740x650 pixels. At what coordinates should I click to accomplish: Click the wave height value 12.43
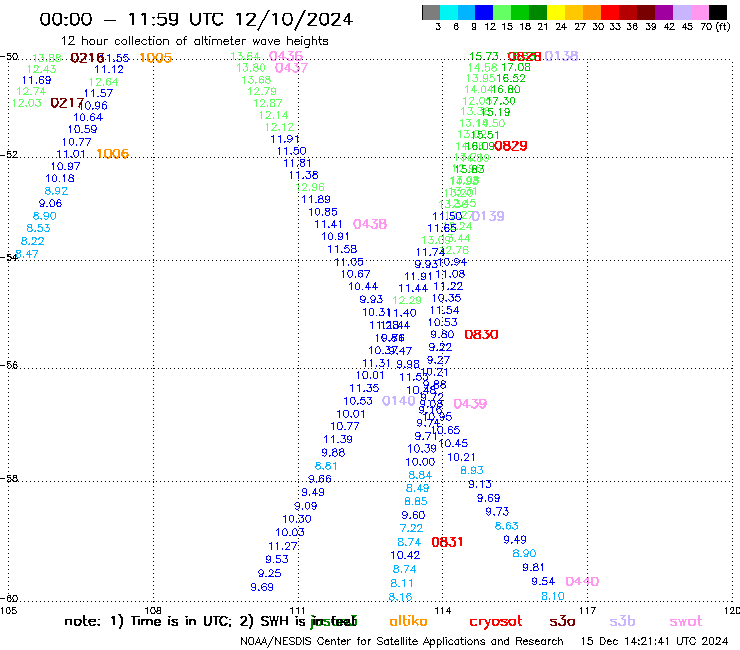[42, 69]
